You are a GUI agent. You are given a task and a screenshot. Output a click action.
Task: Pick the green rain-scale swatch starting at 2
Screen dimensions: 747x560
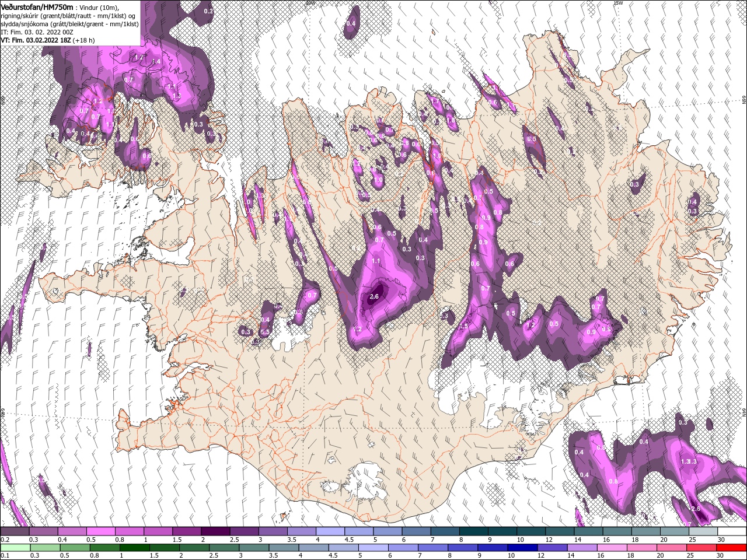coord(194,548)
